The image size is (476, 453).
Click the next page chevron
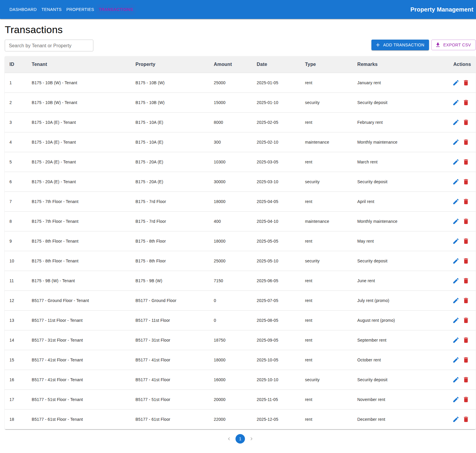pyautogui.click(x=251, y=439)
